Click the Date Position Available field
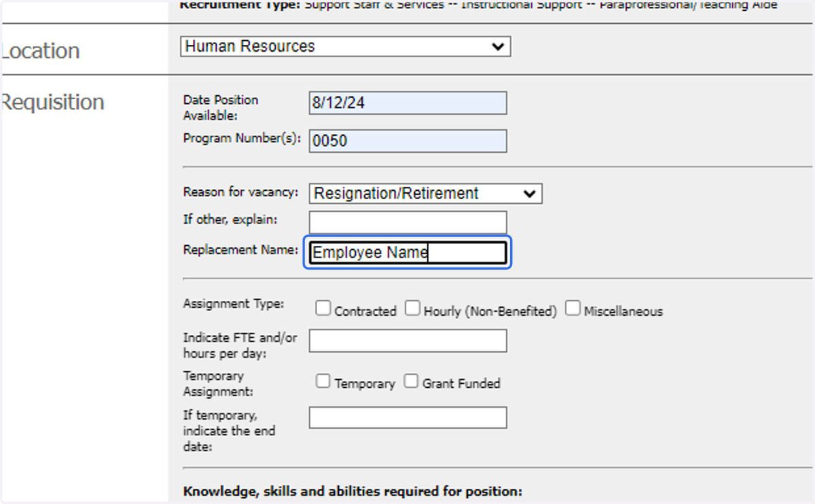 click(x=407, y=103)
